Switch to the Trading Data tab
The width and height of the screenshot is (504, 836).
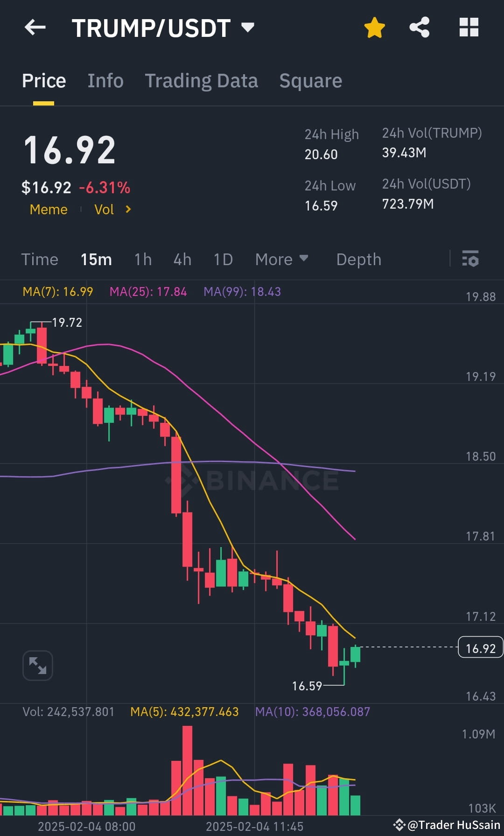point(202,80)
